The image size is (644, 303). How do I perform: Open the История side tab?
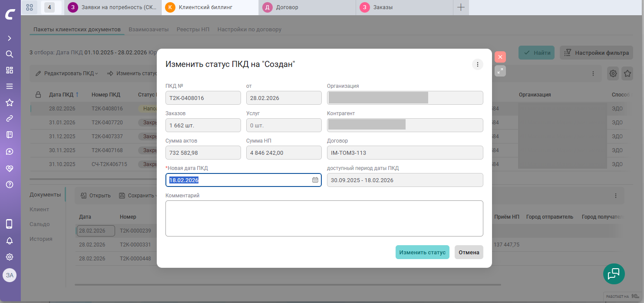point(41,239)
